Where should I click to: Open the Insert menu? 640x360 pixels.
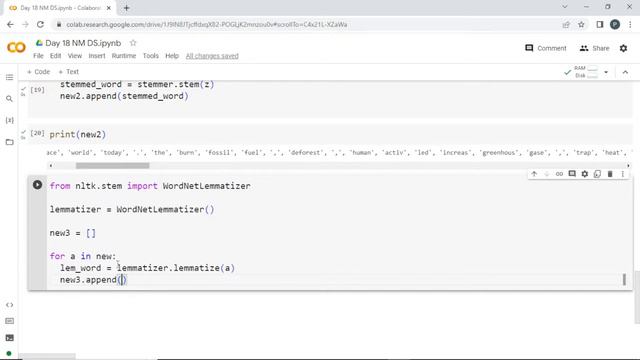pos(97,56)
